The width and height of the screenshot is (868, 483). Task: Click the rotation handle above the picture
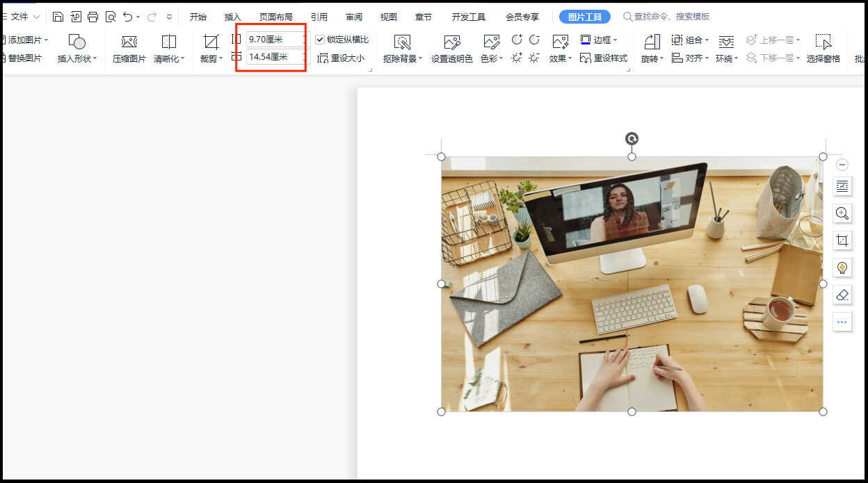(x=632, y=139)
